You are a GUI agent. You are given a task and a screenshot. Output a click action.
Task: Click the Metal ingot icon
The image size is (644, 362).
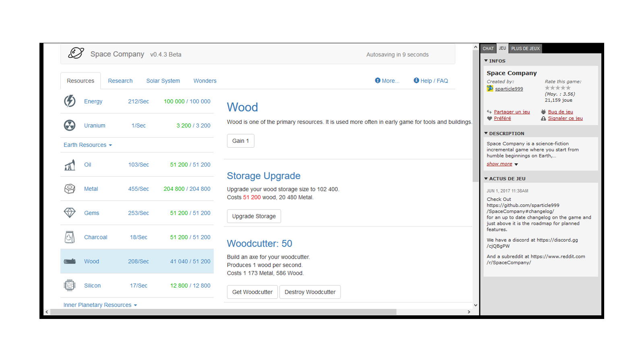tap(70, 189)
